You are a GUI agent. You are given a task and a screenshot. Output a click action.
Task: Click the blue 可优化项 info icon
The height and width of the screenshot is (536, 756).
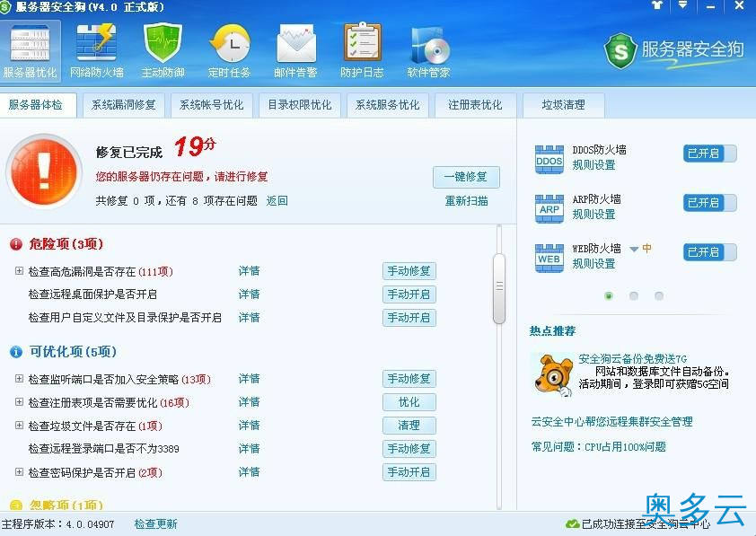(16, 352)
